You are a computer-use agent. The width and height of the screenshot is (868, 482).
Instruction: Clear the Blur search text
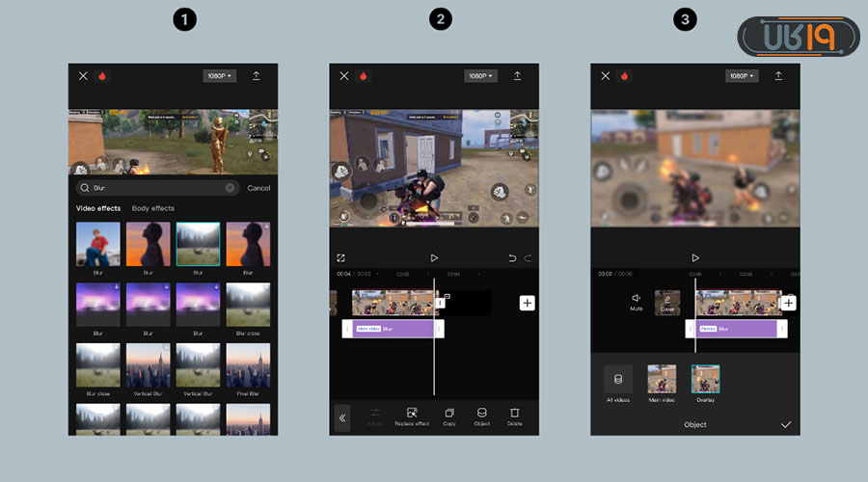(x=230, y=188)
